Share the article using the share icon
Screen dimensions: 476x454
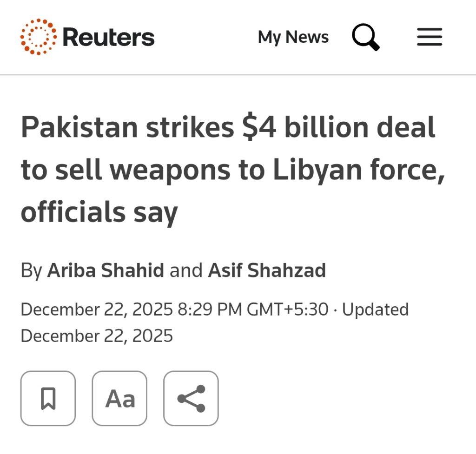191,398
